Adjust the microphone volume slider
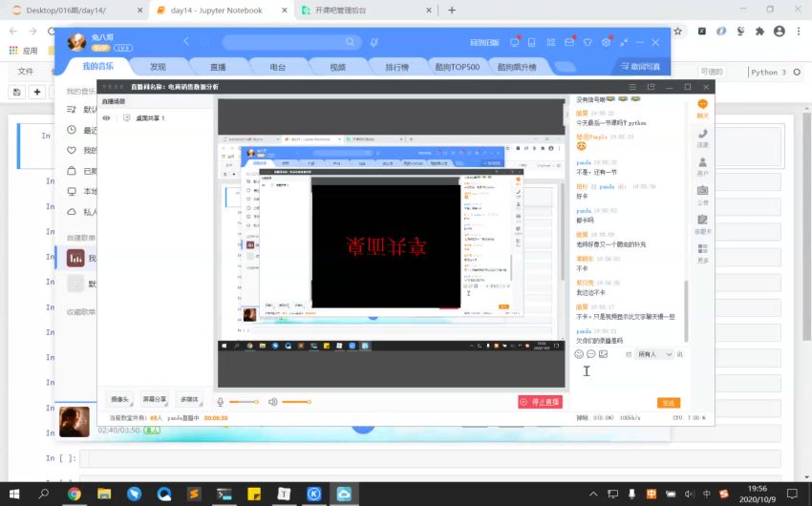Image resolution: width=812 pixels, height=506 pixels. [244, 402]
